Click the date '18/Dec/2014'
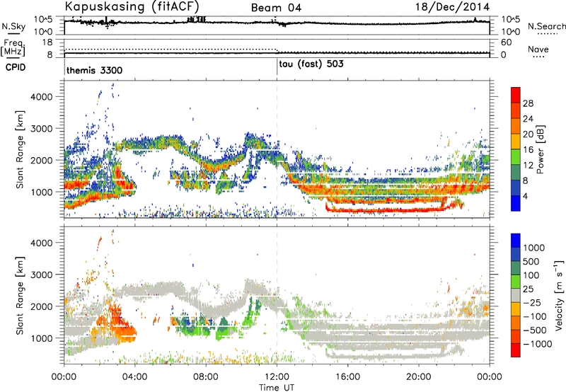Screen dimensions: 566x392 click(452, 7)
